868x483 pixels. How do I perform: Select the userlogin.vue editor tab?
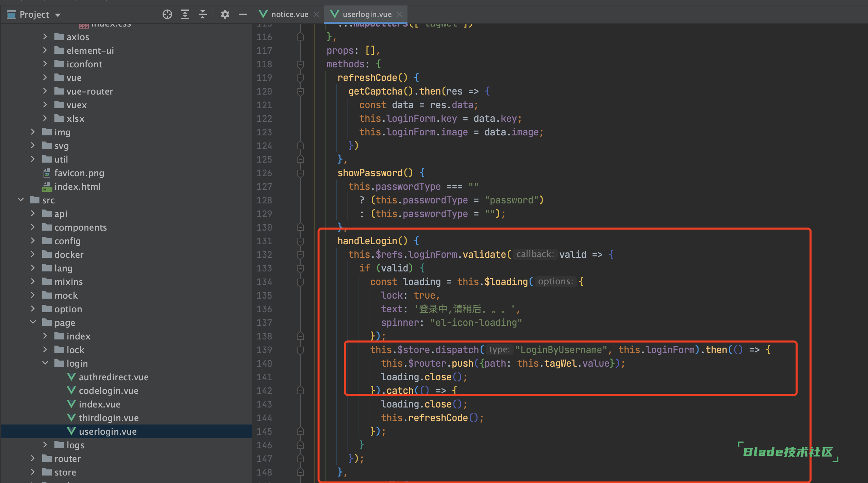click(x=367, y=14)
